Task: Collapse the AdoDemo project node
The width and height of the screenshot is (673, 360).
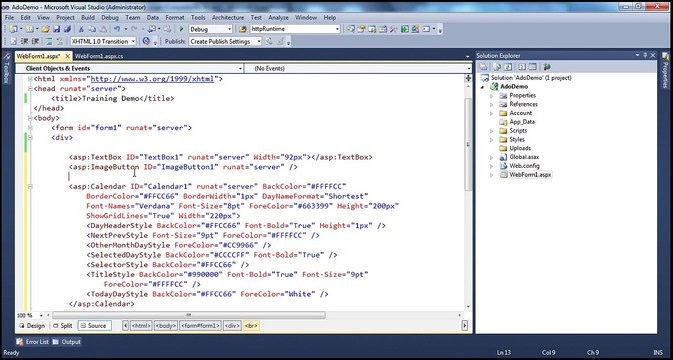Action: click(483, 87)
